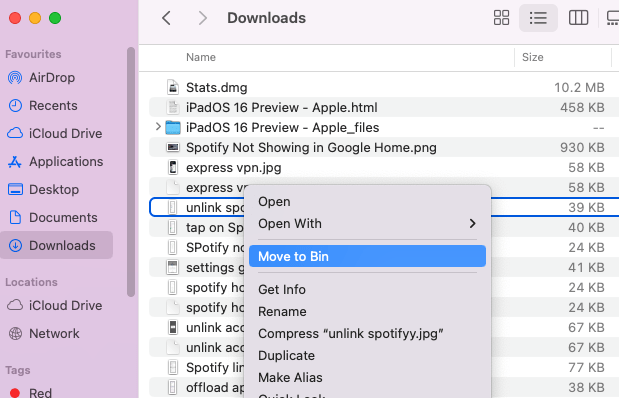Sort by the Size column header
Screen dimensions: 619x398
(533, 58)
